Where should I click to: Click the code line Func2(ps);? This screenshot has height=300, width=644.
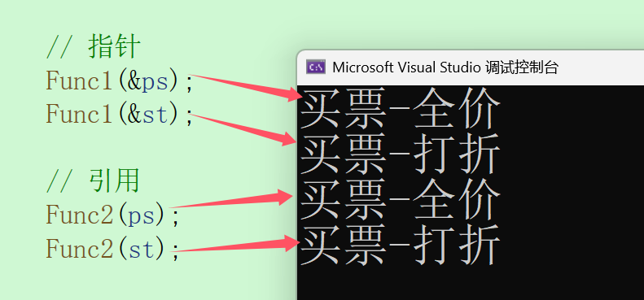[x=112, y=215]
